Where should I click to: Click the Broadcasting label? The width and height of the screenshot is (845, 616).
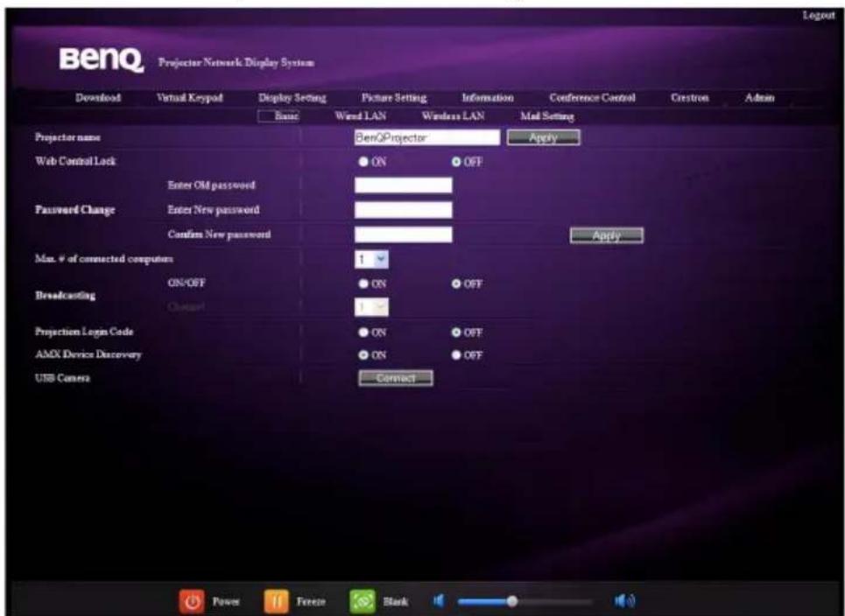[x=65, y=296]
